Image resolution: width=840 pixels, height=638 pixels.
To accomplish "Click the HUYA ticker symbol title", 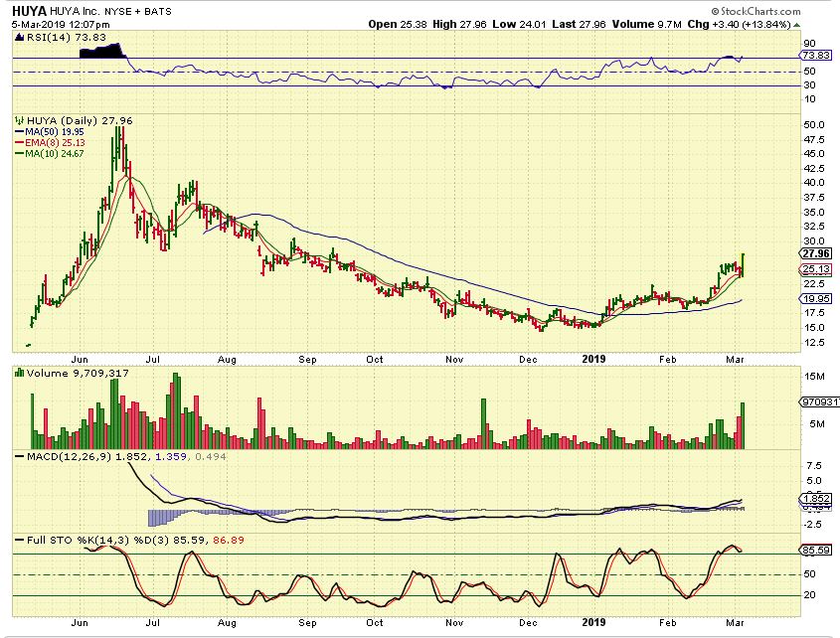I will tap(29, 11).
